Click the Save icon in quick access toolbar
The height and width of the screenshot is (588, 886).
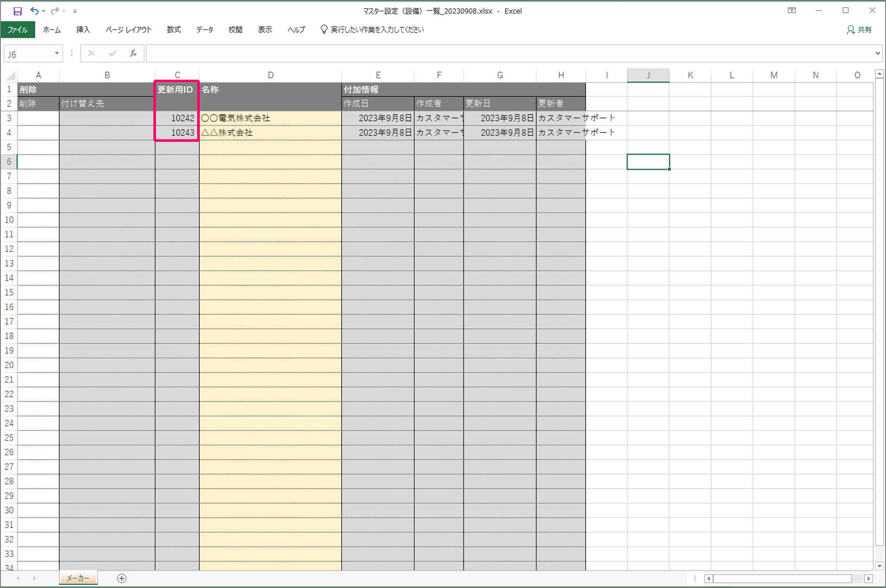point(18,11)
